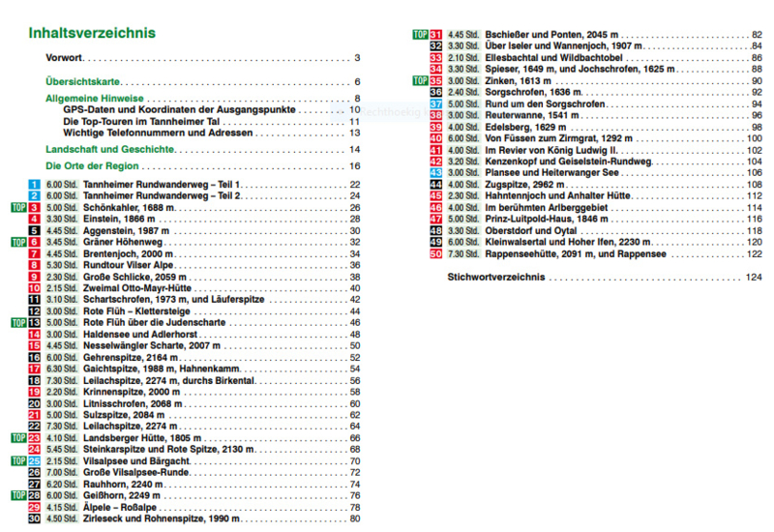Click TOP badge beside Bschießer und Ponten
Screen dimensions: 774x532
point(421,35)
